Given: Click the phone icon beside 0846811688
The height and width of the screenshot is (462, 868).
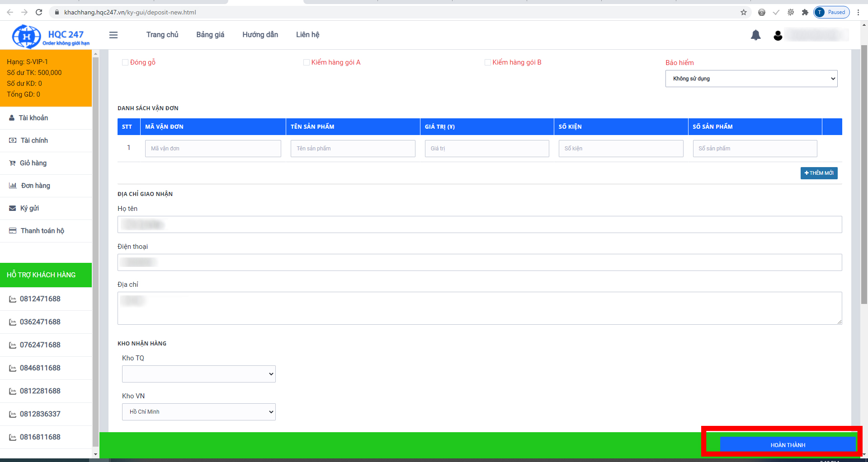Looking at the screenshot, I should point(13,368).
